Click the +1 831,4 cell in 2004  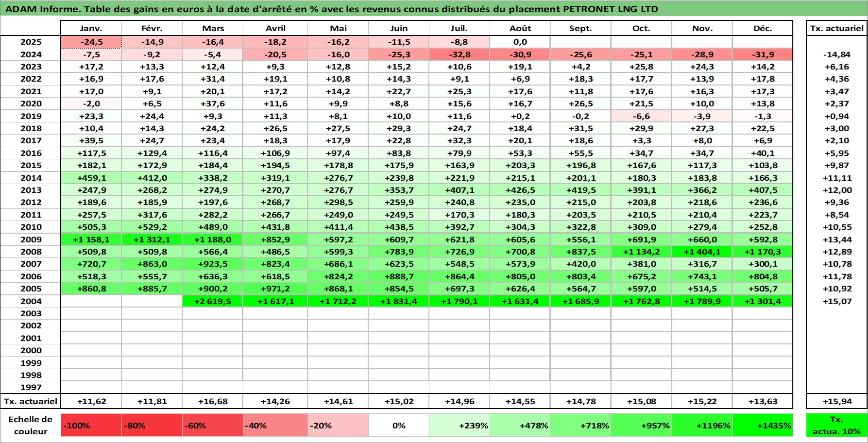point(398,301)
